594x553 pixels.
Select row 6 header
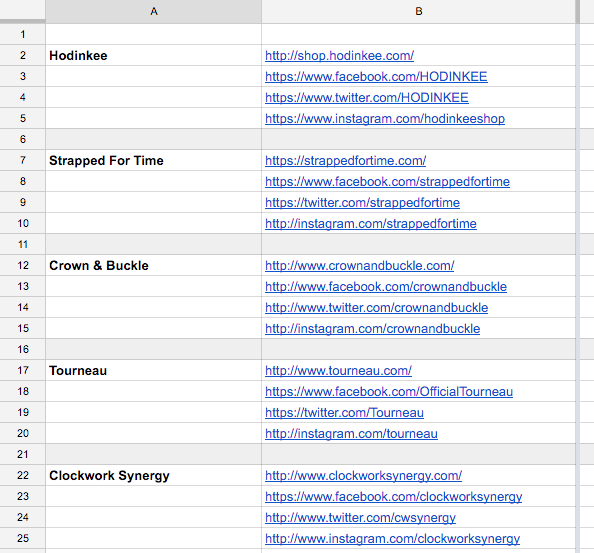point(23,139)
